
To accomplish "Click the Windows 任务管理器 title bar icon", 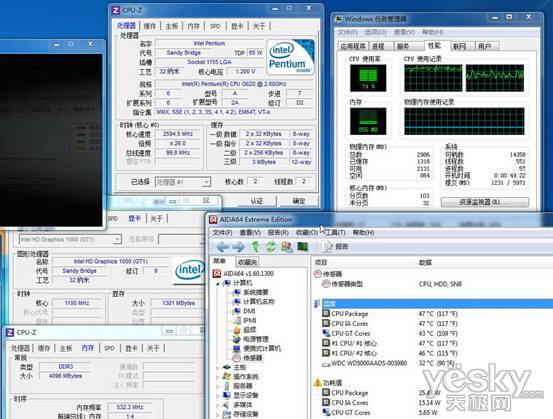I will coord(339,19).
